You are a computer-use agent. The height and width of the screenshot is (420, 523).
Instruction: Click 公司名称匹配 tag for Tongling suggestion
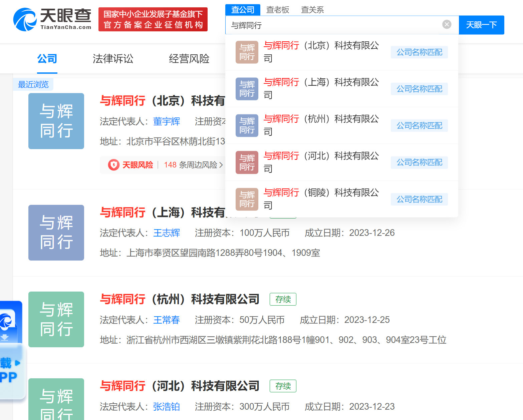[419, 199]
